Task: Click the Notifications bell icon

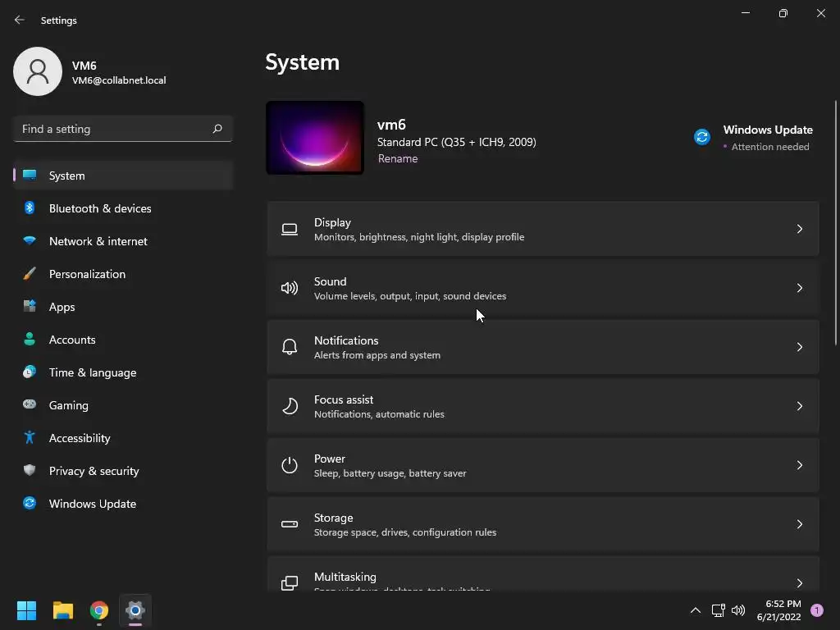Action: [290, 347]
